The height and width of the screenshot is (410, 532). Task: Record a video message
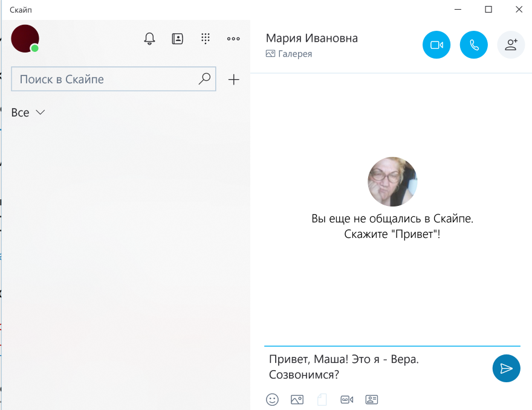[x=347, y=400]
